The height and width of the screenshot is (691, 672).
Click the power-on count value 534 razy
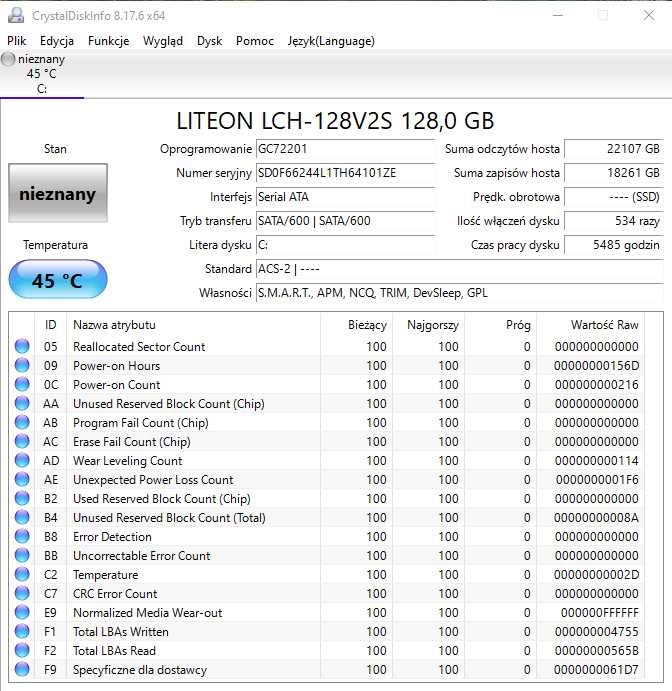[613, 220]
